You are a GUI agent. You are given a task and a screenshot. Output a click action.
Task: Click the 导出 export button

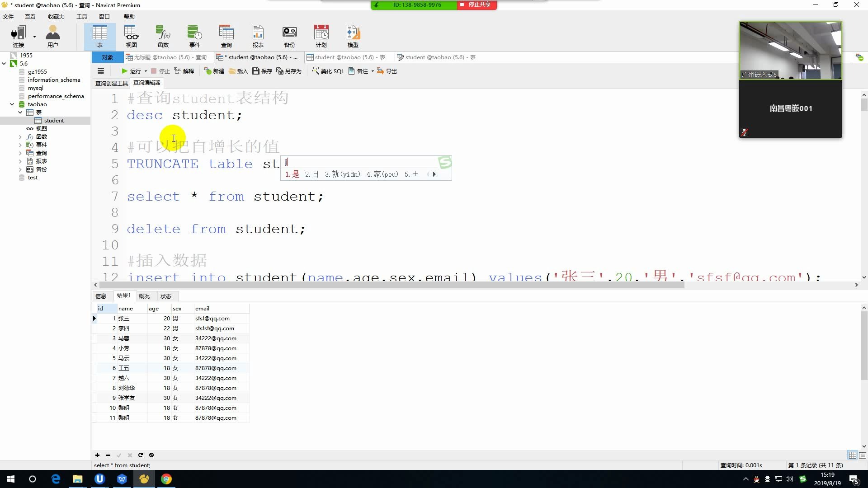[x=387, y=71]
